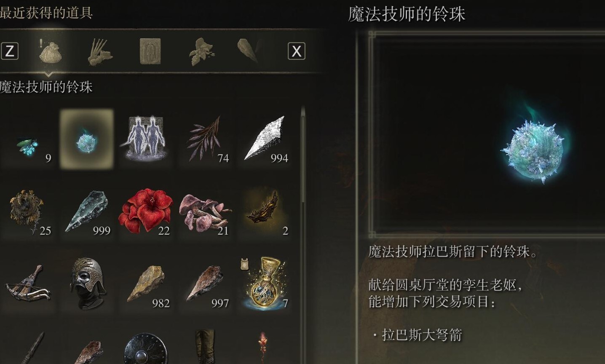Select the crossbow weapon item
Screen dimensions: 605x364
(x=28, y=284)
